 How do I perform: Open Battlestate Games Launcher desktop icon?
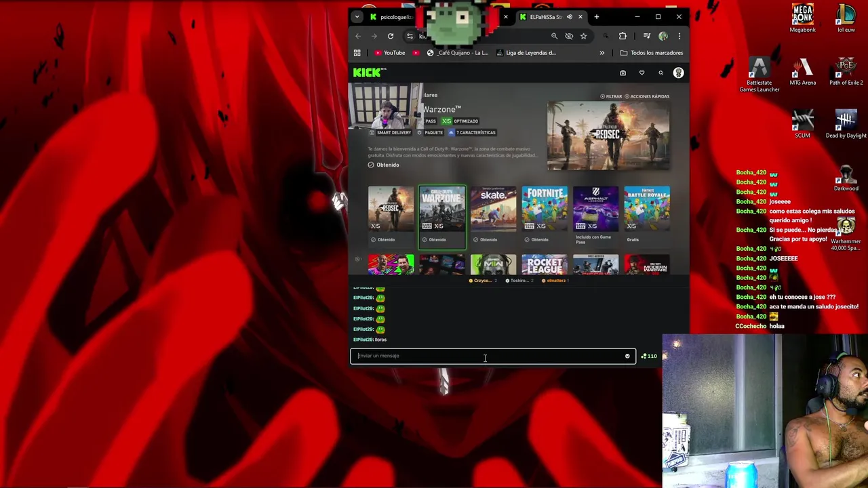pos(759,75)
